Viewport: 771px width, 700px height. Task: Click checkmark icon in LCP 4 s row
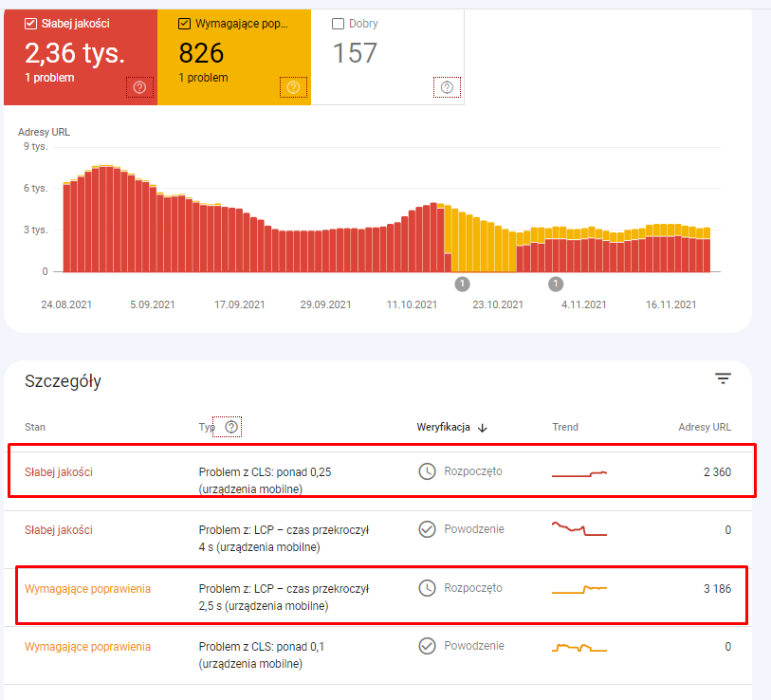[x=428, y=529]
